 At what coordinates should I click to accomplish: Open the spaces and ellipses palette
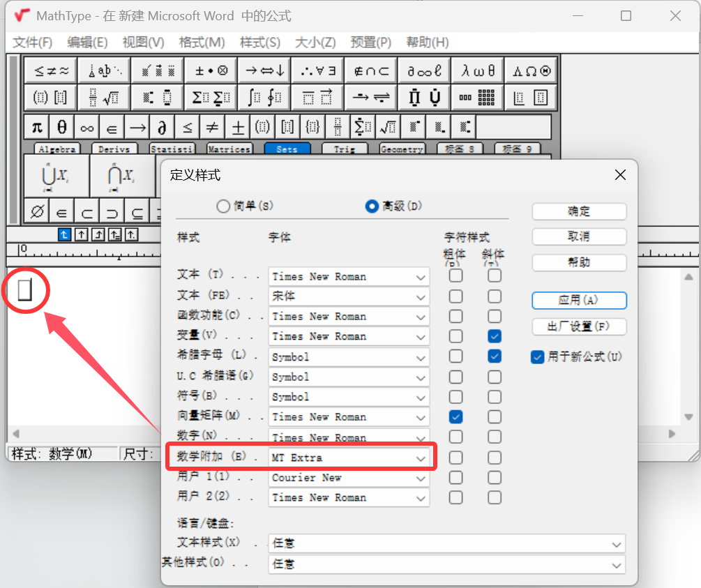click(104, 70)
